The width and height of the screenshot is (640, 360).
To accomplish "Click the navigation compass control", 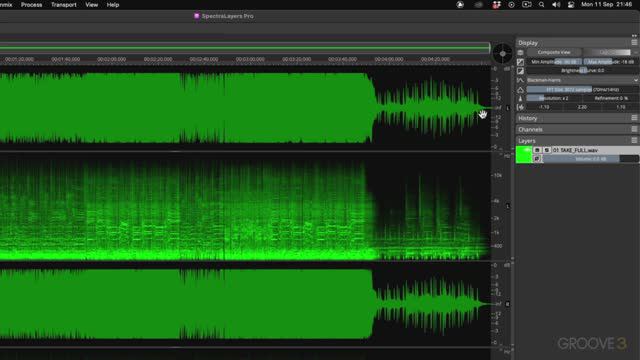I will 502,53.
